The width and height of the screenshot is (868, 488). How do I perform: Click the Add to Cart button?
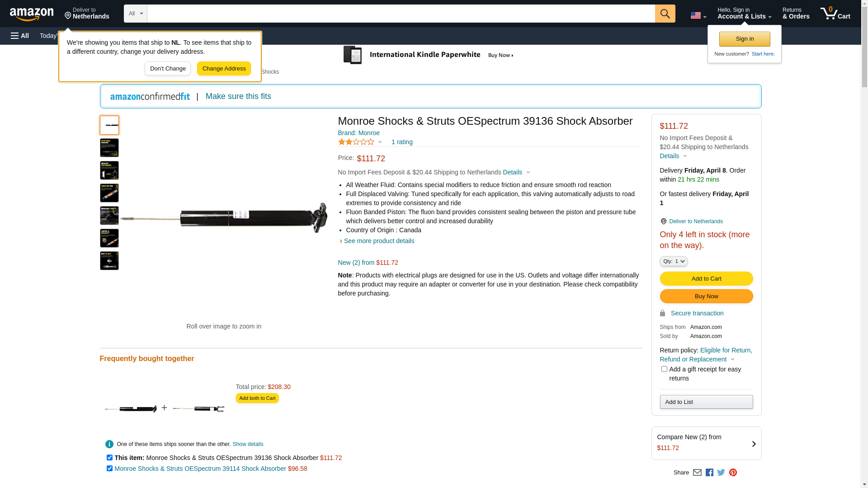click(706, 278)
